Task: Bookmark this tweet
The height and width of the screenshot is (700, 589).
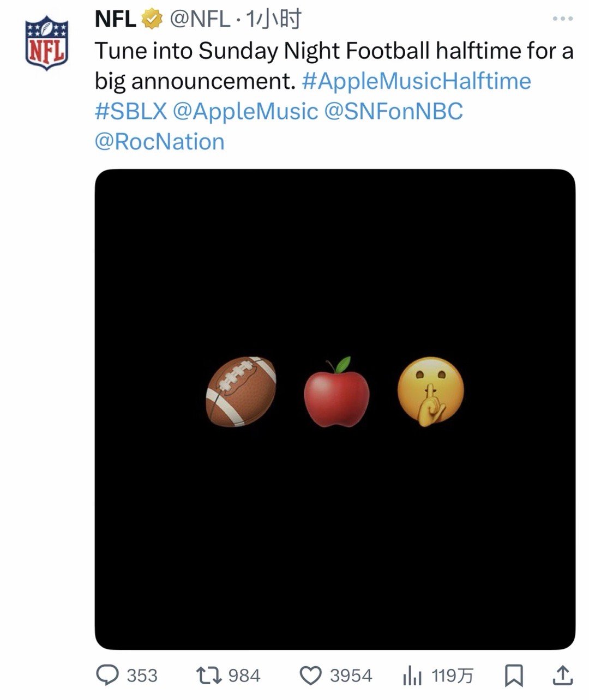Action: pyautogui.click(x=513, y=676)
